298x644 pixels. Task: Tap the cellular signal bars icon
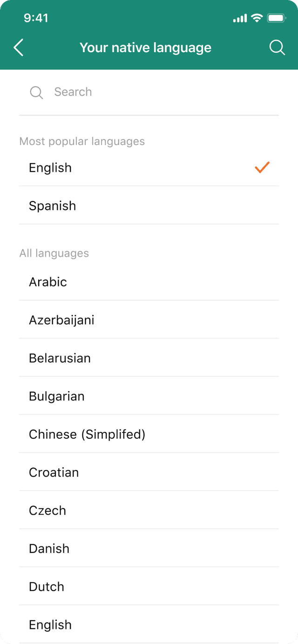(240, 19)
